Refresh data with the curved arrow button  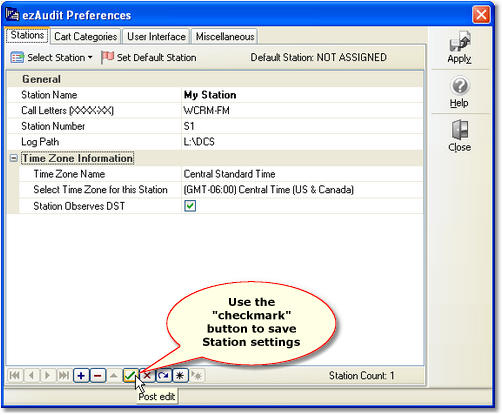pyautogui.click(x=163, y=376)
